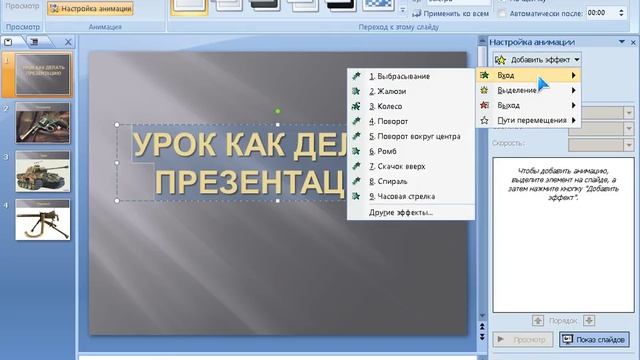Open the Выход effects submenu
The height and width of the screenshot is (360, 640).
528,105
